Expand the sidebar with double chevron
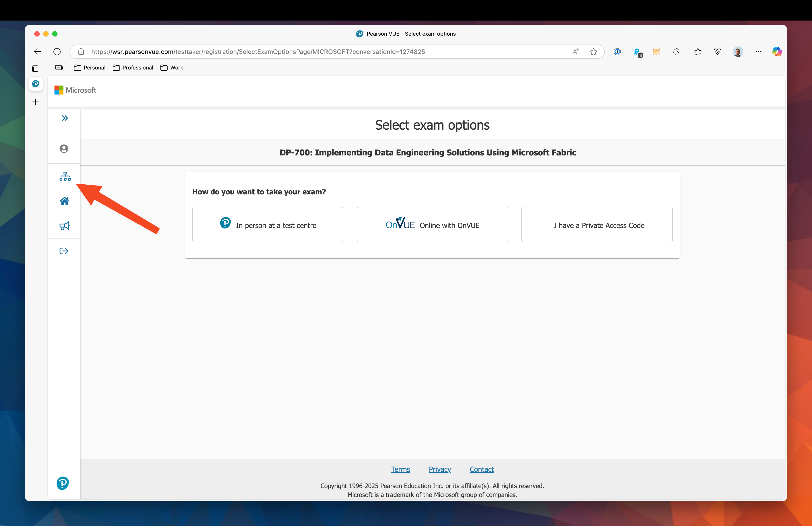 (x=65, y=118)
